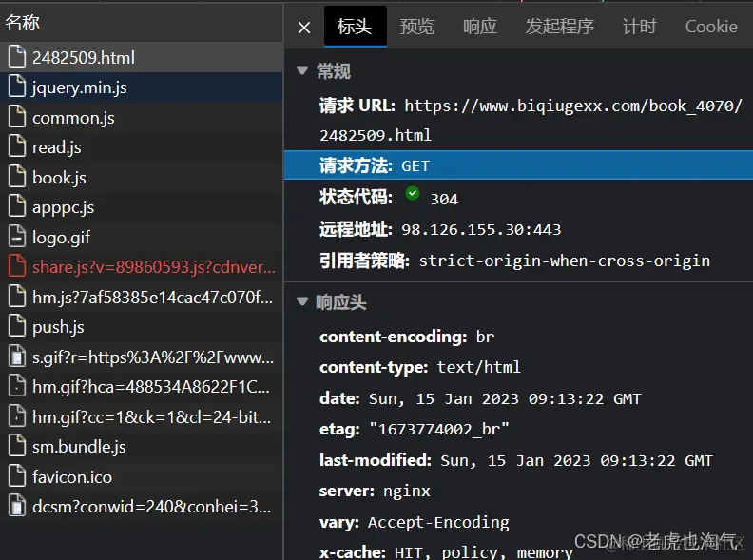This screenshot has width=753, height=560.
Task: Click file icon of common.js
Action: (17, 117)
